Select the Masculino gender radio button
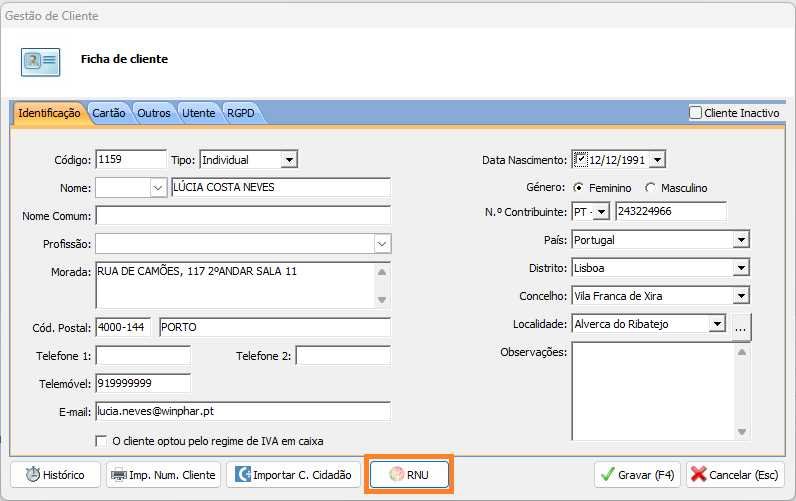The width and height of the screenshot is (796, 501). [x=651, y=187]
